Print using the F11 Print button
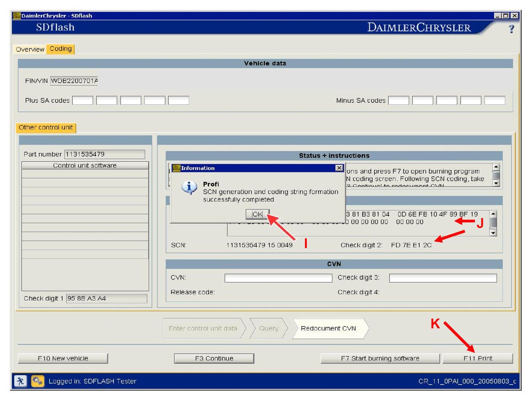This screenshot has width=532, height=401. click(477, 358)
